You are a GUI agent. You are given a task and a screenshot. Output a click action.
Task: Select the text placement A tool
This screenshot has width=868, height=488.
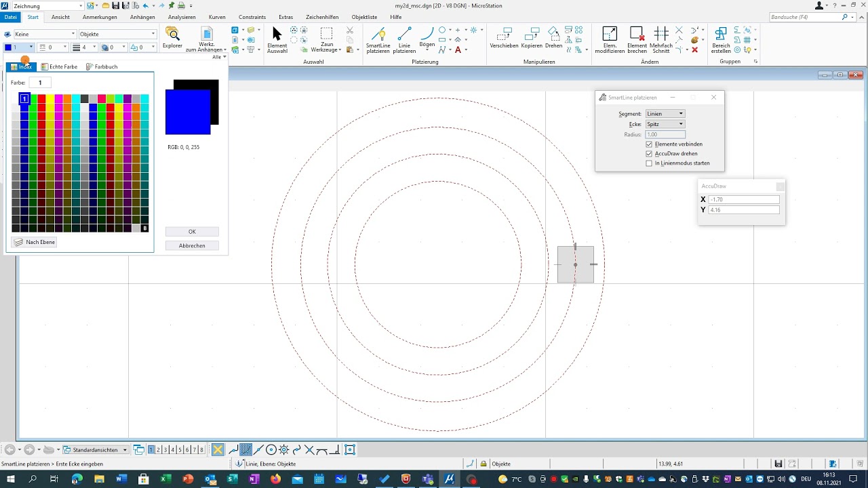pos(458,49)
